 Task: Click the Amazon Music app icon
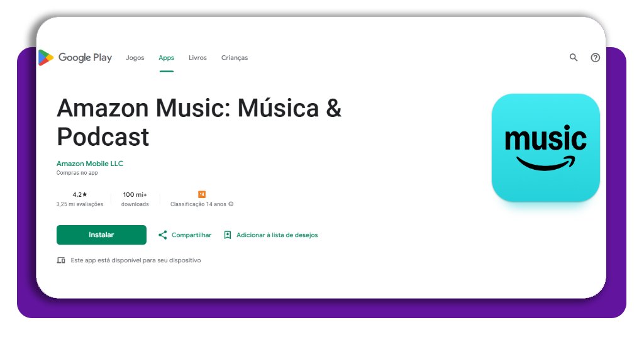tap(545, 148)
